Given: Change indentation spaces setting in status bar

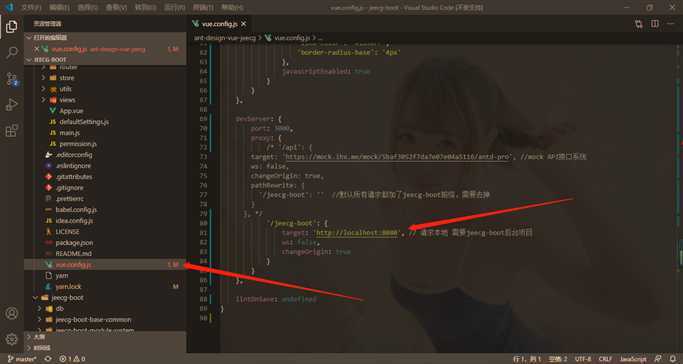Looking at the screenshot, I should pyautogui.click(x=558, y=359).
